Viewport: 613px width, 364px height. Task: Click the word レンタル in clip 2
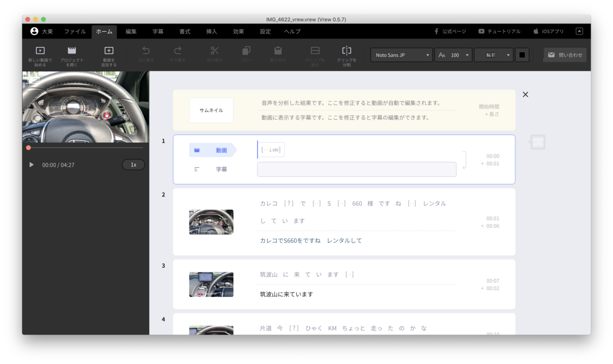pos(434,204)
